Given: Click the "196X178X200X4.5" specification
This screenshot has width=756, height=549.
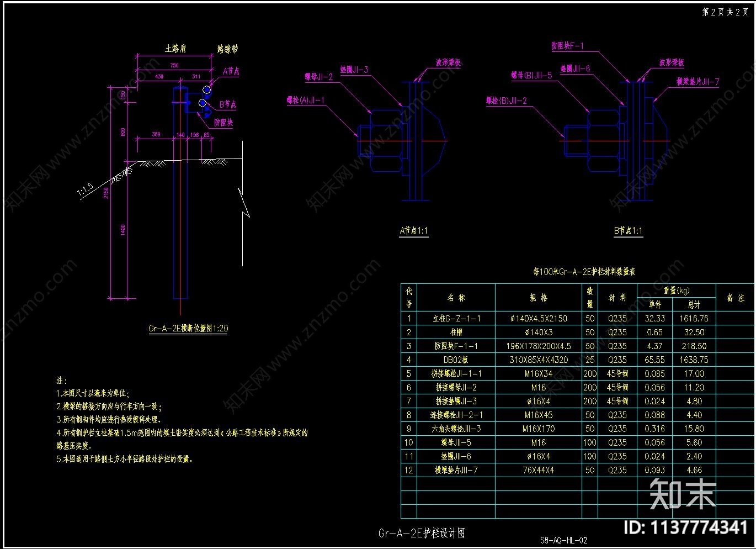Looking at the screenshot, I should pyautogui.click(x=538, y=346).
